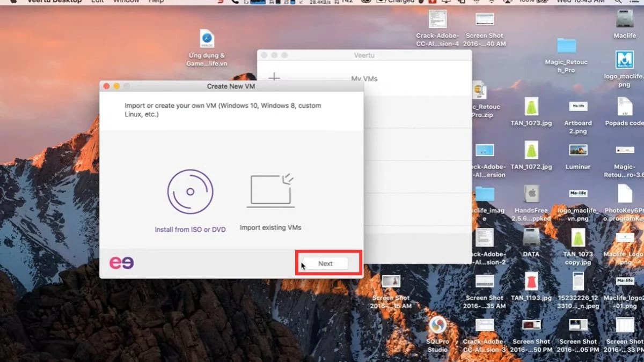The width and height of the screenshot is (644, 362).
Task: Open the Edit menu
Action: pyautogui.click(x=96, y=2)
